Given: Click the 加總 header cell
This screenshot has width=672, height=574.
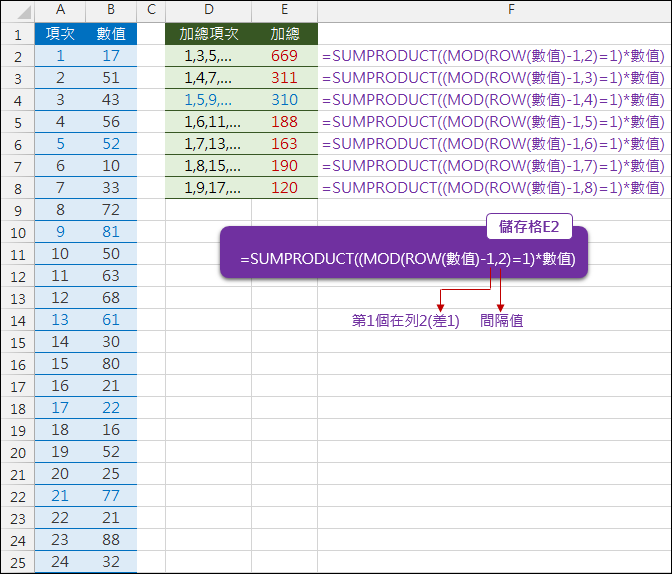Looking at the screenshot, I should click(x=285, y=34).
